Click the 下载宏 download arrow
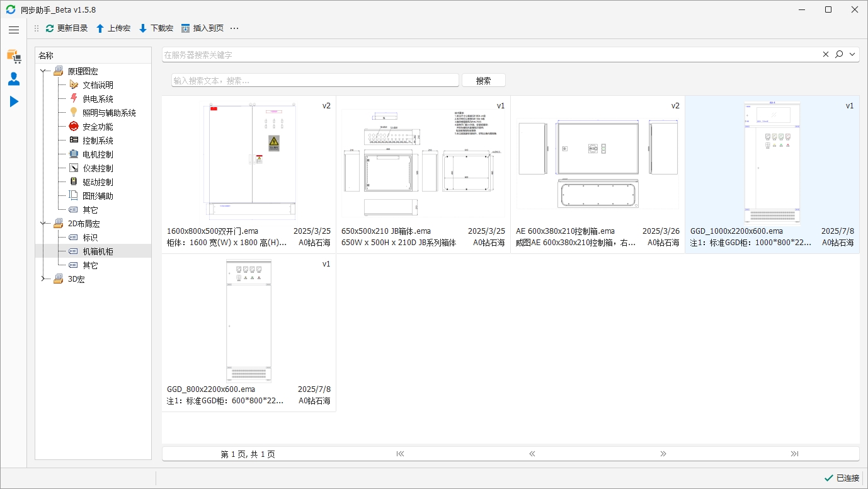The image size is (868, 489). tap(143, 28)
